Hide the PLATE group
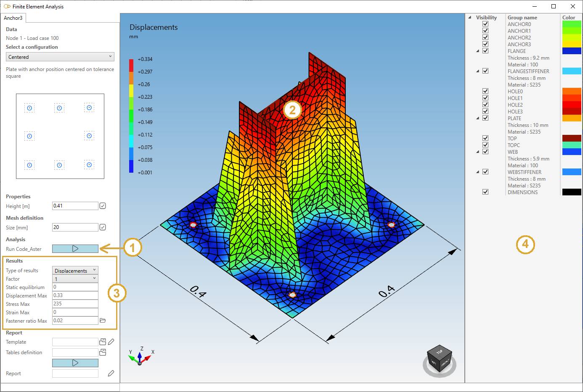 pos(485,118)
